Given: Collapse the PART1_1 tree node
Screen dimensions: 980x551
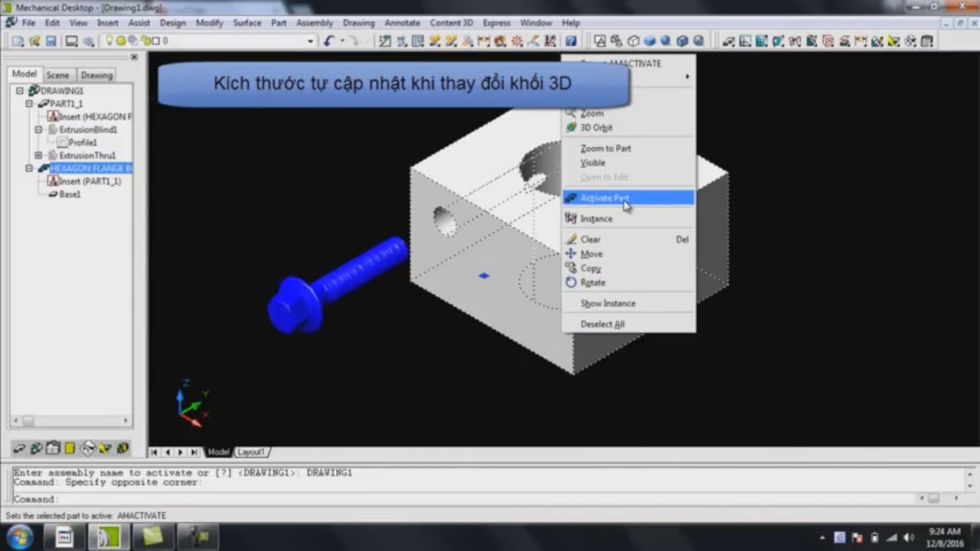Looking at the screenshot, I should [29, 104].
